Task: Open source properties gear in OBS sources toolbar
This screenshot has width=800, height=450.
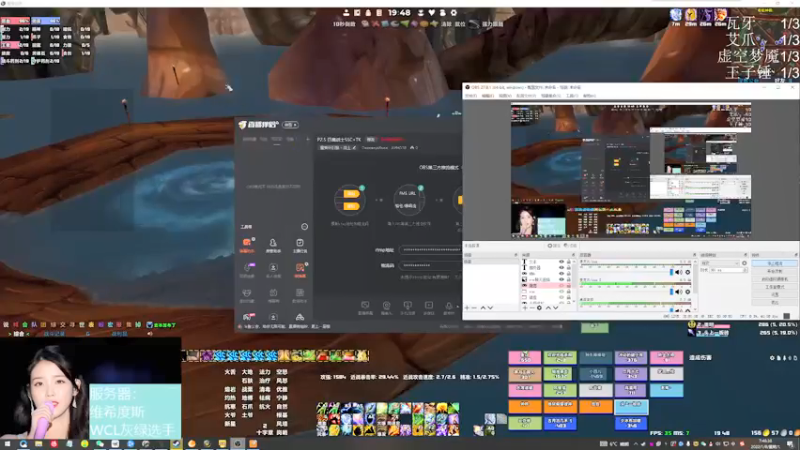Action: (x=539, y=308)
